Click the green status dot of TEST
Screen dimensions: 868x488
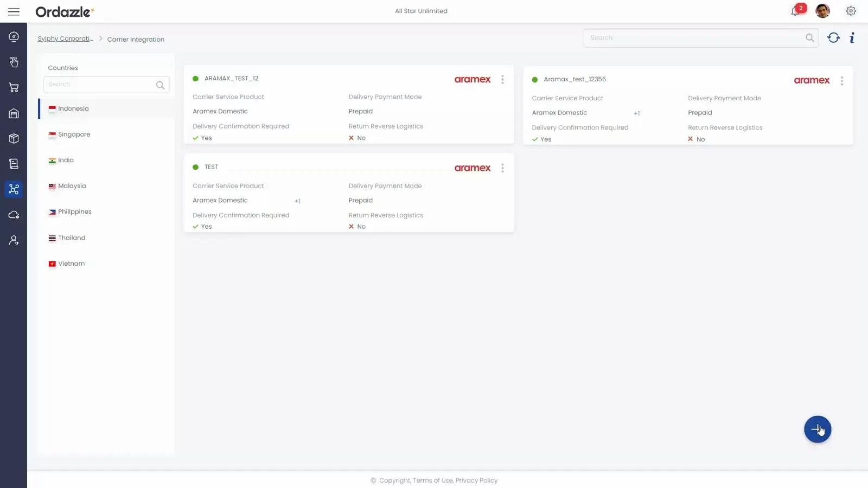tap(195, 167)
